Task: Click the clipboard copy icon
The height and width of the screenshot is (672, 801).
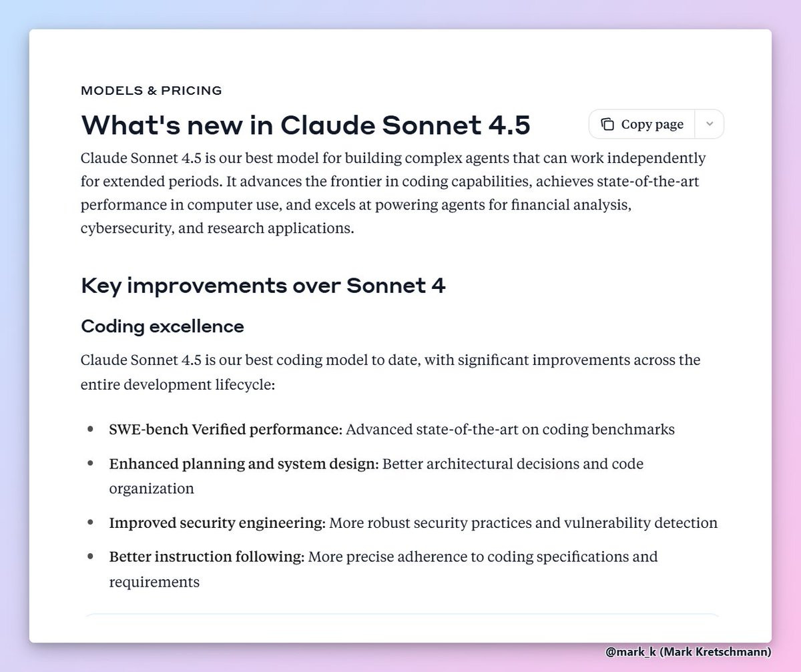Action: click(x=607, y=124)
